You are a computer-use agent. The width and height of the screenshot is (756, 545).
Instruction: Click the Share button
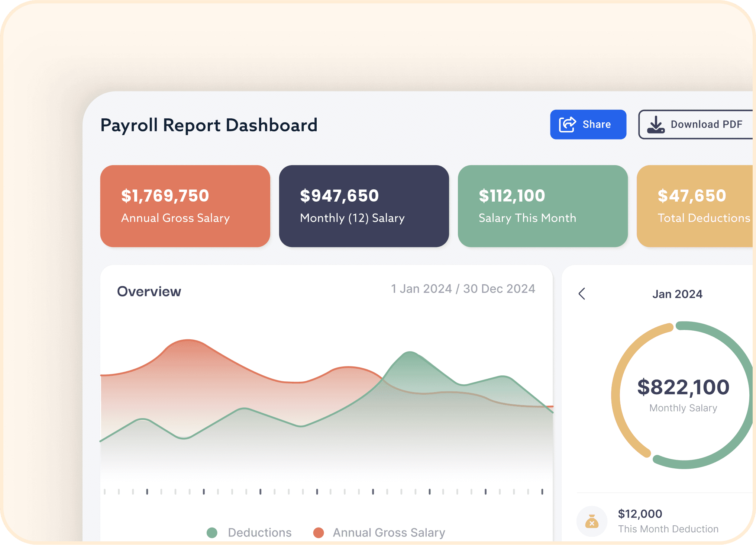pos(588,124)
